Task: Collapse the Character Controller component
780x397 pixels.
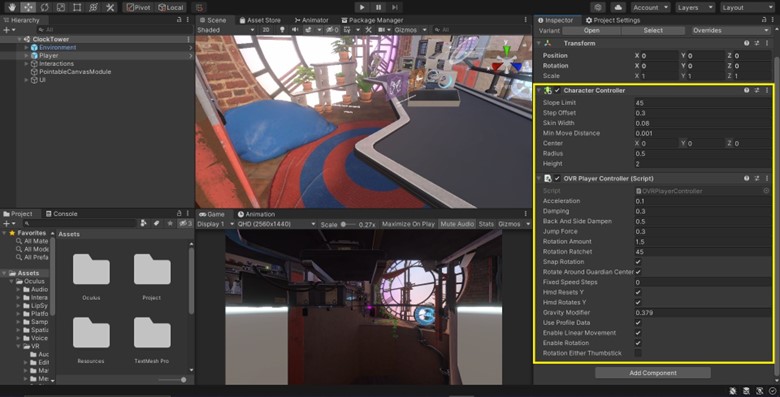Action: click(538, 91)
